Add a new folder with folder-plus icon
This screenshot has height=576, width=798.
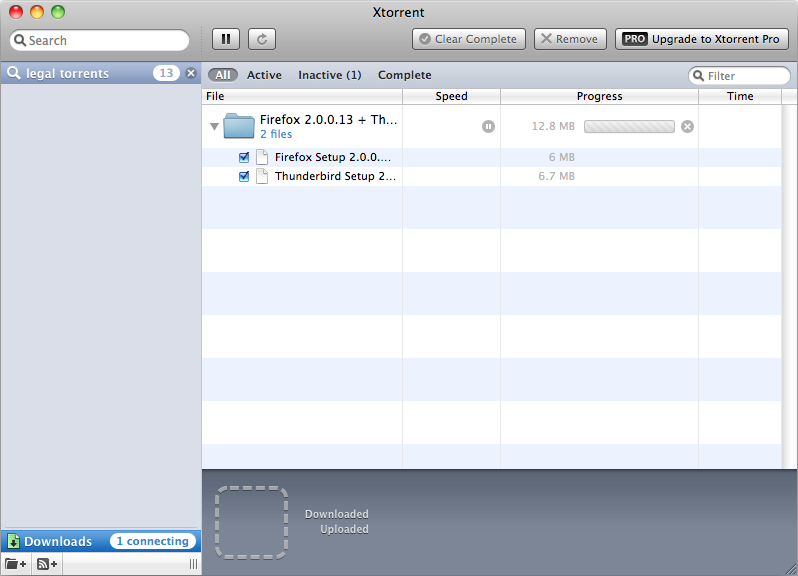pyautogui.click(x=16, y=564)
